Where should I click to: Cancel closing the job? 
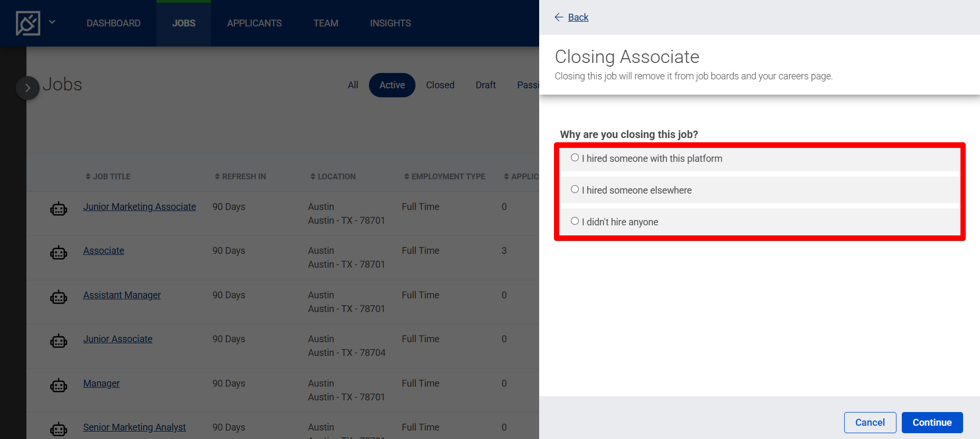click(x=870, y=423)
